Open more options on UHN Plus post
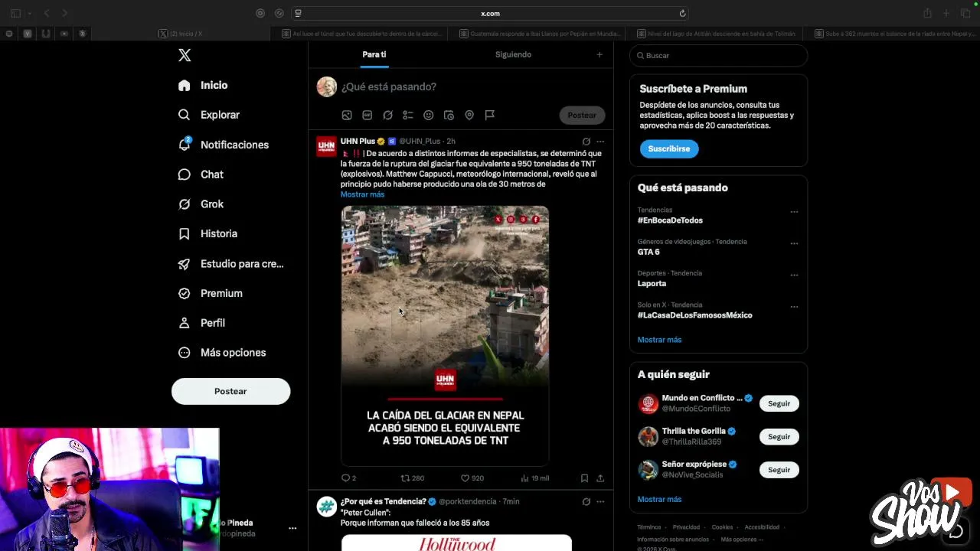This screenshot has width=980, height=551. pyautogui.click(x=600, y=142)
